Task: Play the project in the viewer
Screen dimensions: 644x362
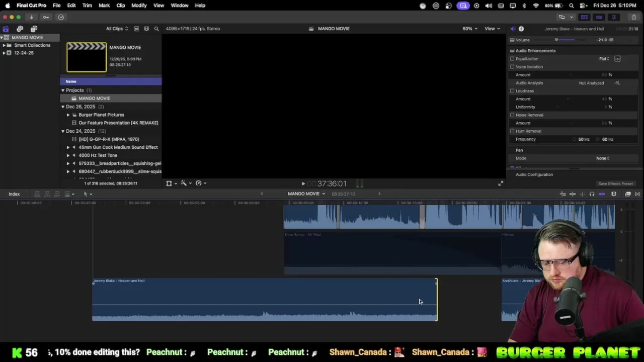Action: coord(303,184)
